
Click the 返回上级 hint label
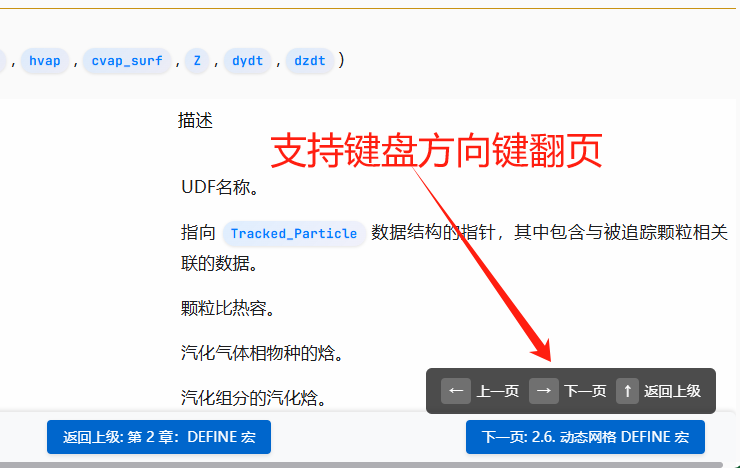[x=673, y=391]
